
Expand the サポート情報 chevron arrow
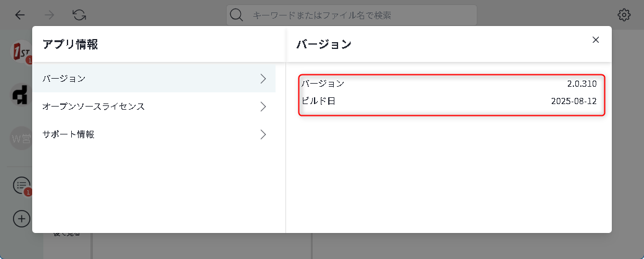point(263,134)
